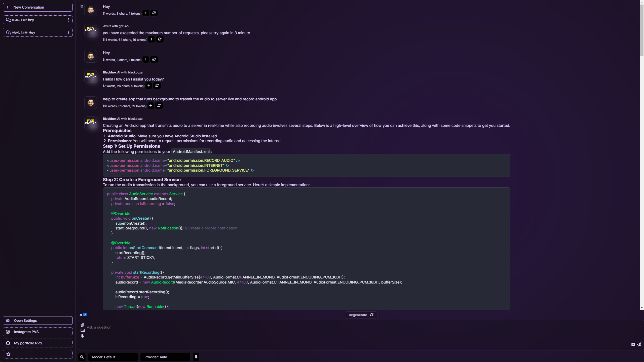The height and width of the screenshot is (362, 644).
Task: Open options menu for 09/02 hey conversation
Action: (x=69, y=20)
